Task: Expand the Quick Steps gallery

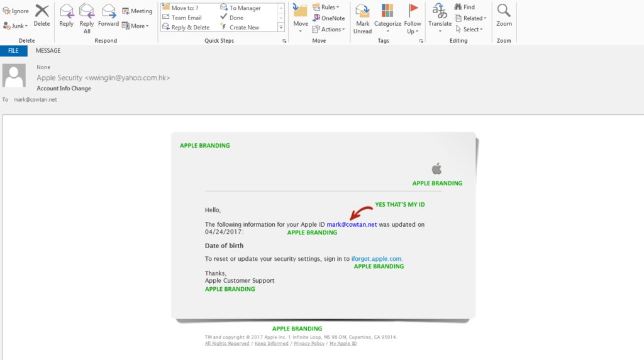Action: tap(281, 28)
